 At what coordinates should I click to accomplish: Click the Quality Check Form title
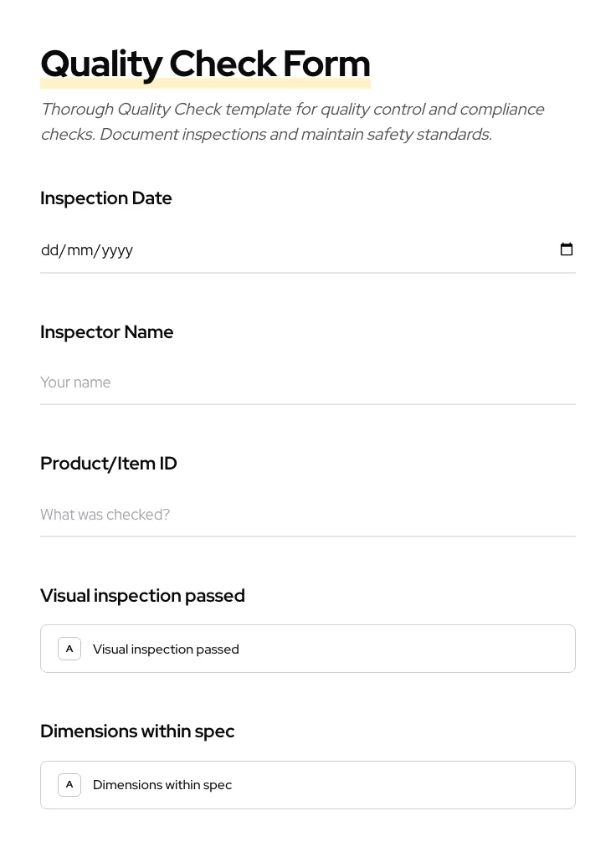(205, 64)
